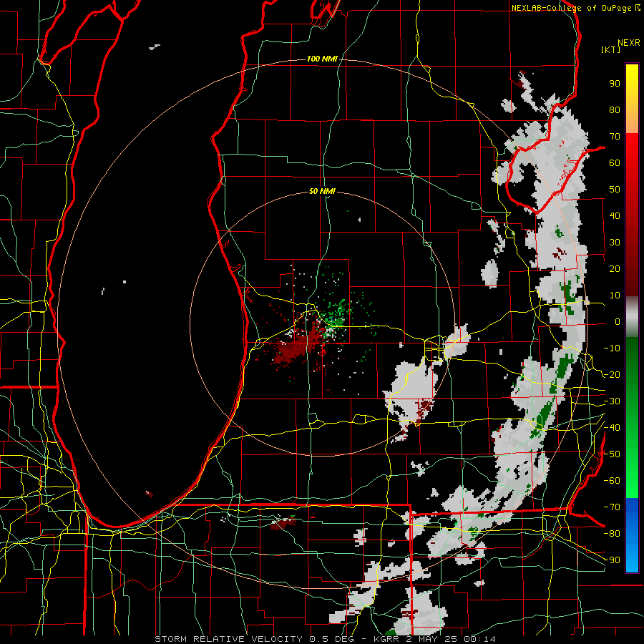Click the positive 20 scale value
This screenshot has height=644, width=644.
[x=615, y=268]
